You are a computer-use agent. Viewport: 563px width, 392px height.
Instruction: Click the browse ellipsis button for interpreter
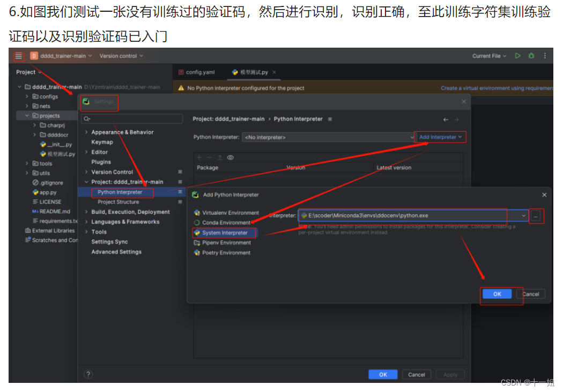pyautogui.click(x=535, y=216)
